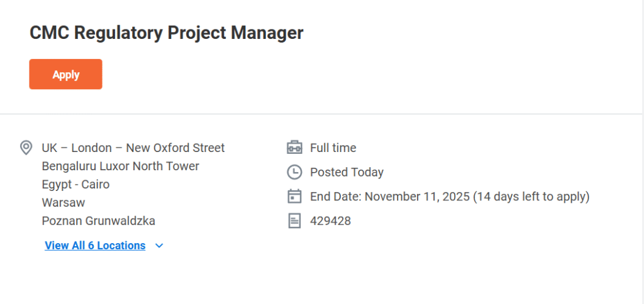Click the briefcase icon beside Full time

(x=294, y=148)
